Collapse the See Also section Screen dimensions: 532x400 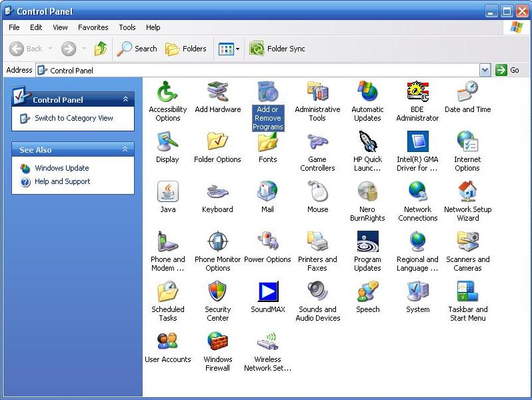[125, 149]
